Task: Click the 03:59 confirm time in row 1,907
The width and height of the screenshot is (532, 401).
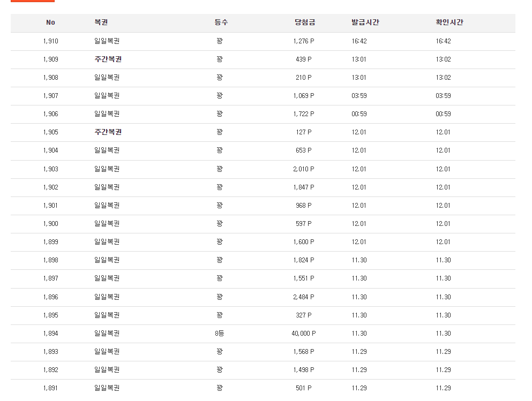Action: [x=443, y=96]
